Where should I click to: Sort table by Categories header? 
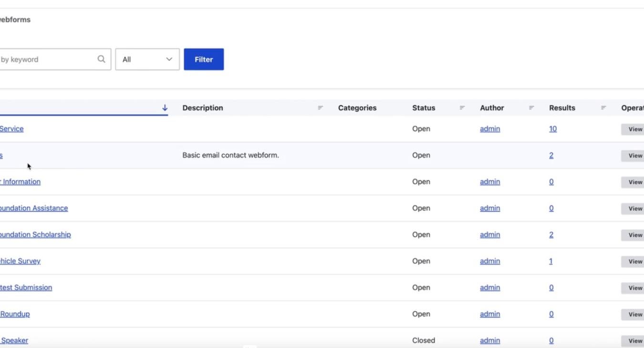[357, 108]
